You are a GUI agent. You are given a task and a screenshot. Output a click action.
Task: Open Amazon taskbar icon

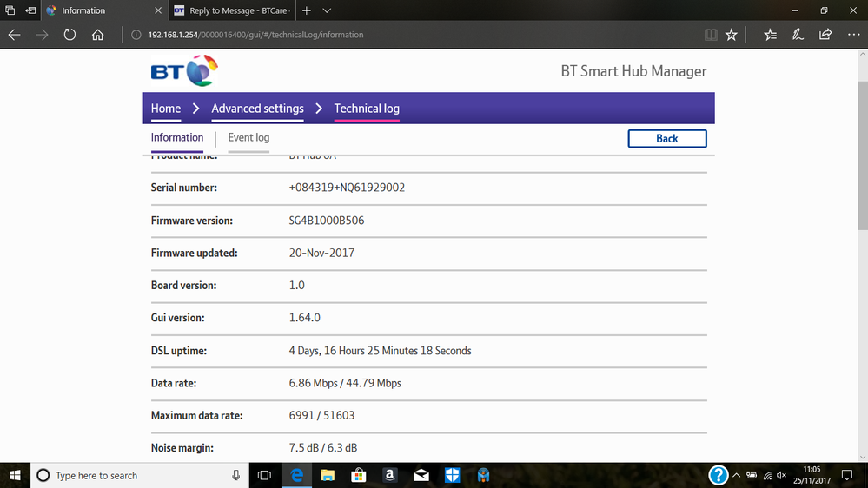[x=390, y=475]
